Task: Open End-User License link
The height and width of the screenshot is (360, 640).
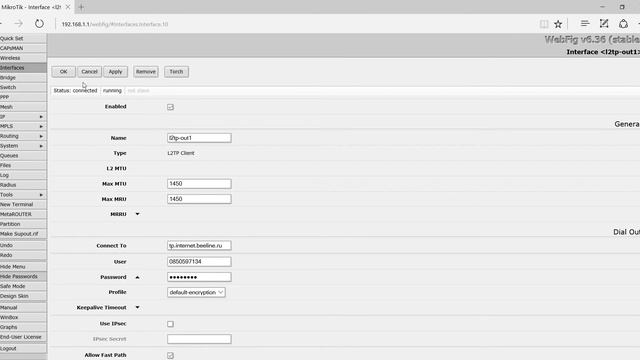Action: click(23, 337)
